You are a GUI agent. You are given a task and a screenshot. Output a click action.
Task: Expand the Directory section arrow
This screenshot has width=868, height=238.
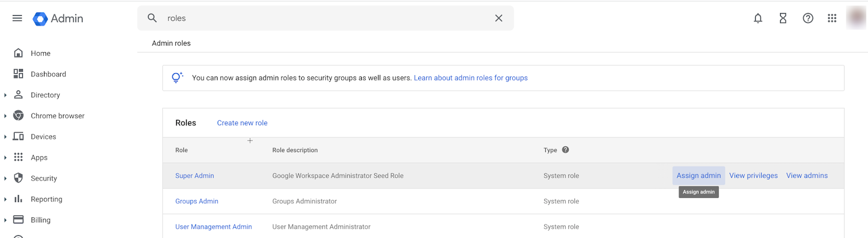[5, 95]
